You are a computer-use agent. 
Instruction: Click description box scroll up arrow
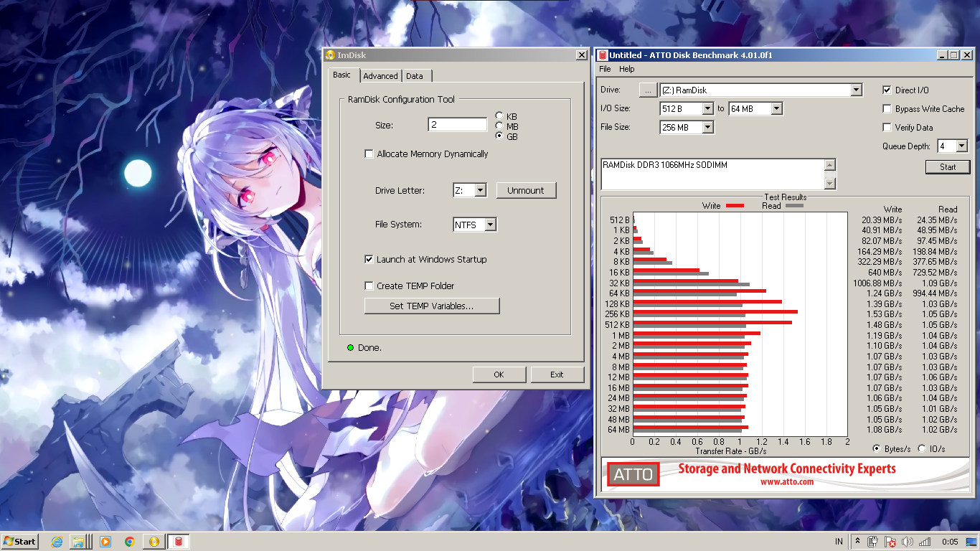(x=830, y=165)
